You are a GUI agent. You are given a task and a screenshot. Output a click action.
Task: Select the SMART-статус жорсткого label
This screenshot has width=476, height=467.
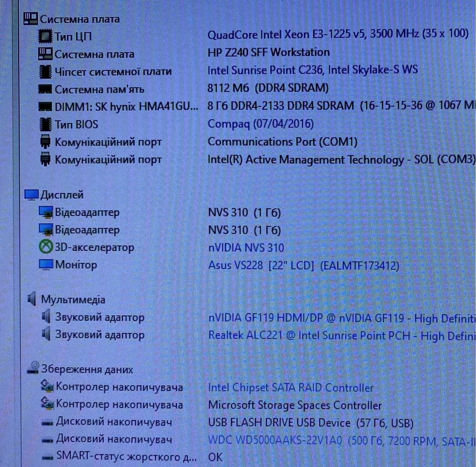pyautogui.click(x=127, y=456)
